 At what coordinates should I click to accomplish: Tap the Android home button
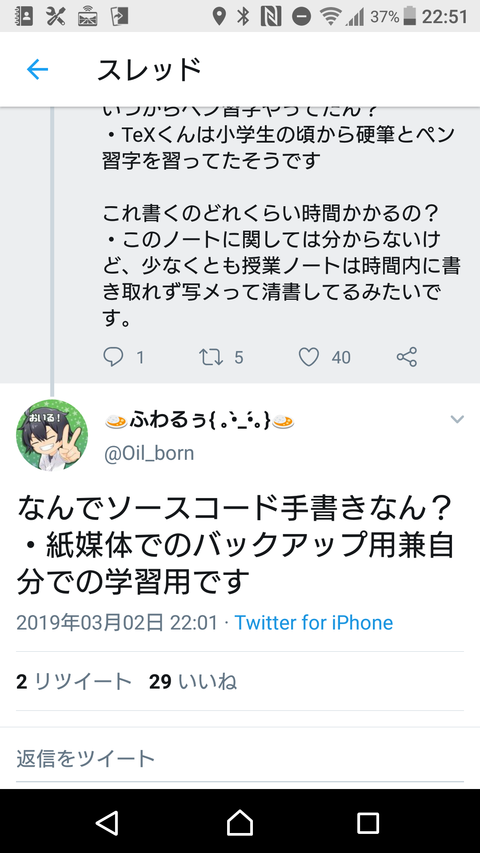240,823
